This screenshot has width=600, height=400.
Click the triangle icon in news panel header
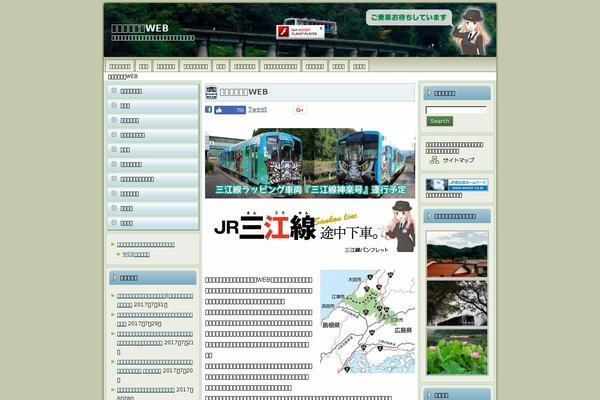115,278
